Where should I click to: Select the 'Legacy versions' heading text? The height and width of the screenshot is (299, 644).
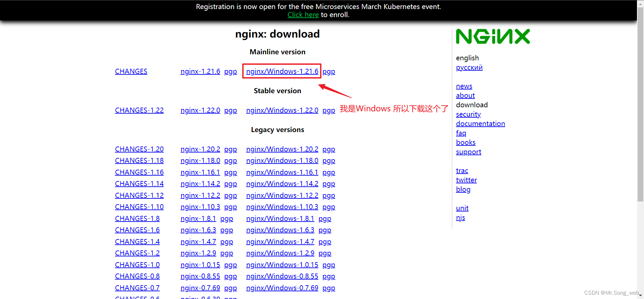(277, 130)
